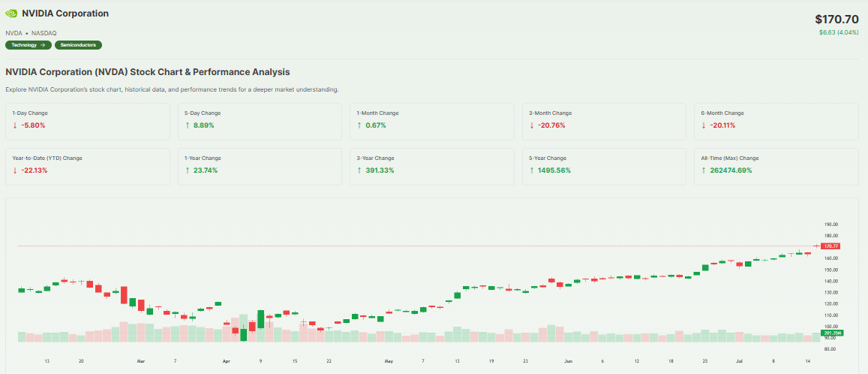Viewport: 868px width, 374px height.
Task: Select the 1-Month Change 0.67% value
Action: [375, 125]
